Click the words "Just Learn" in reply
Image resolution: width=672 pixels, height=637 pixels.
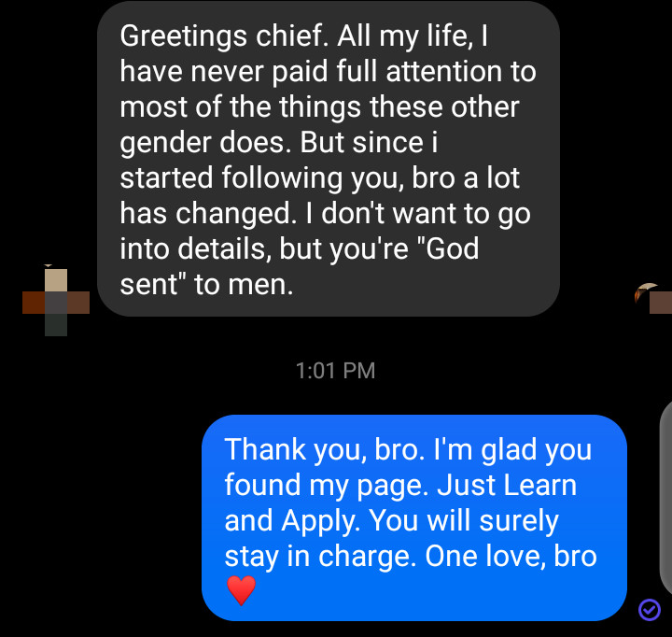pyautogui.click(x=507, y=485)
